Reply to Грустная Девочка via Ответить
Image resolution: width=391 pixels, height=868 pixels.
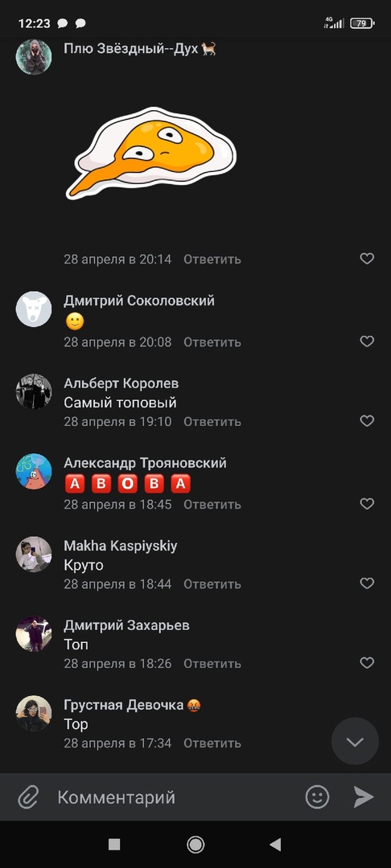pyautogui.click(x=212, y=743)
